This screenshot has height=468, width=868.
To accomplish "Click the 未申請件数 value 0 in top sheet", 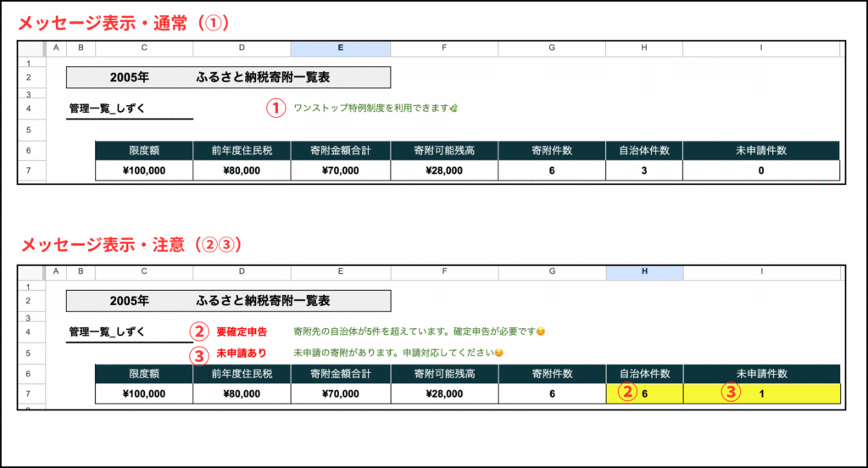I will (x=760, y=170).
